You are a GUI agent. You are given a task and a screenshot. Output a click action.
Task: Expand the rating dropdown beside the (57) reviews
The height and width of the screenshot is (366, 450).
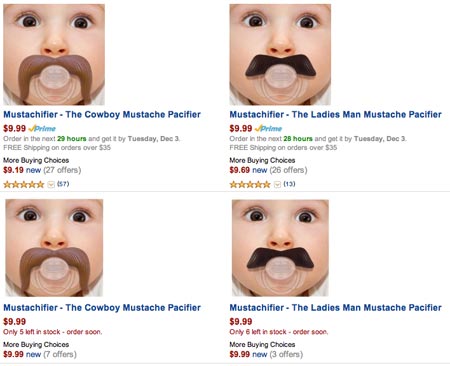click(x=51, y=184)
